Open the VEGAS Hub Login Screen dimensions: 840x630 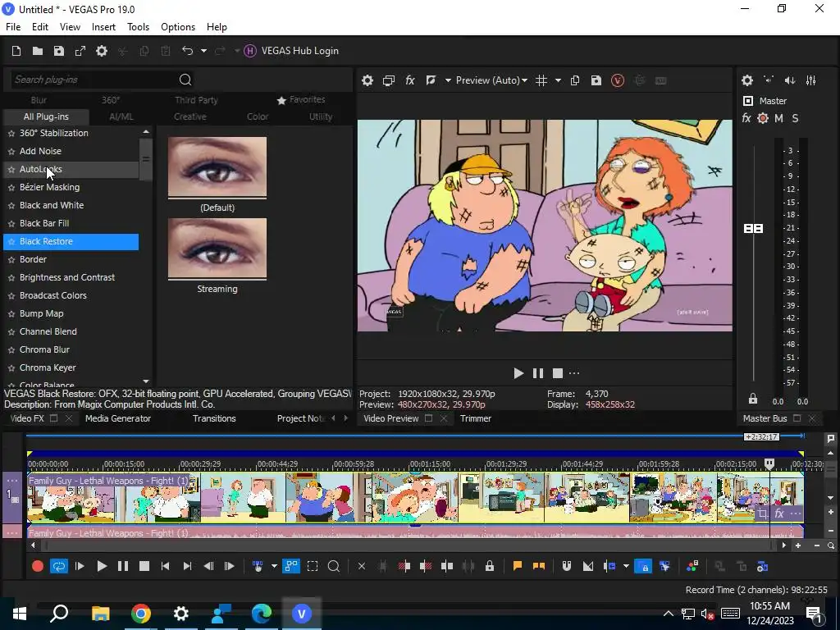pyautogui.click(x=291, y=51)
